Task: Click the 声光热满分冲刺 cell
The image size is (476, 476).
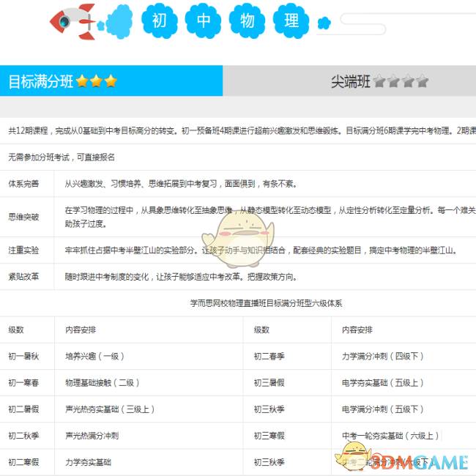Action: click(x=92, y=436)
